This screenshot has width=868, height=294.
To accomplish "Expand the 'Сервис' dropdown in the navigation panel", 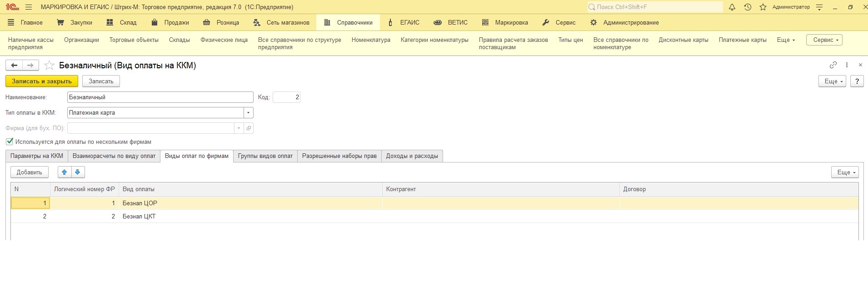I will [824, 40].
